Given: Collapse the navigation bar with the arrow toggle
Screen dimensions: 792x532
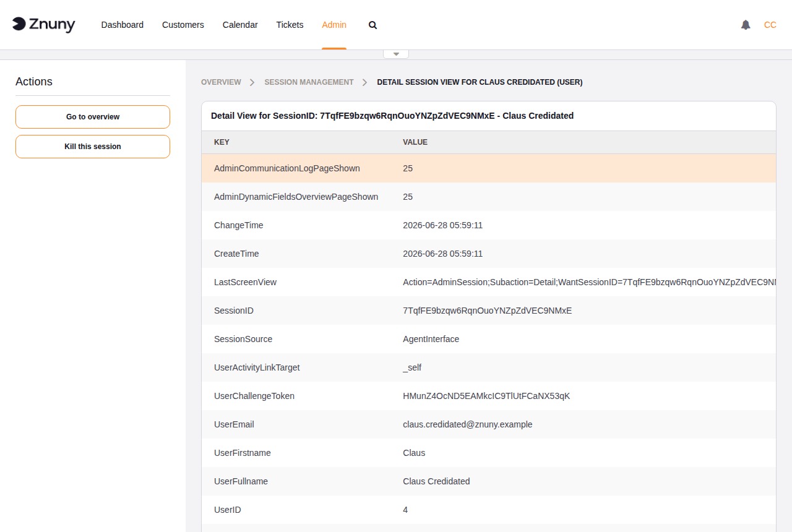Looking at the screenshot, I should (x=396, y=54).
